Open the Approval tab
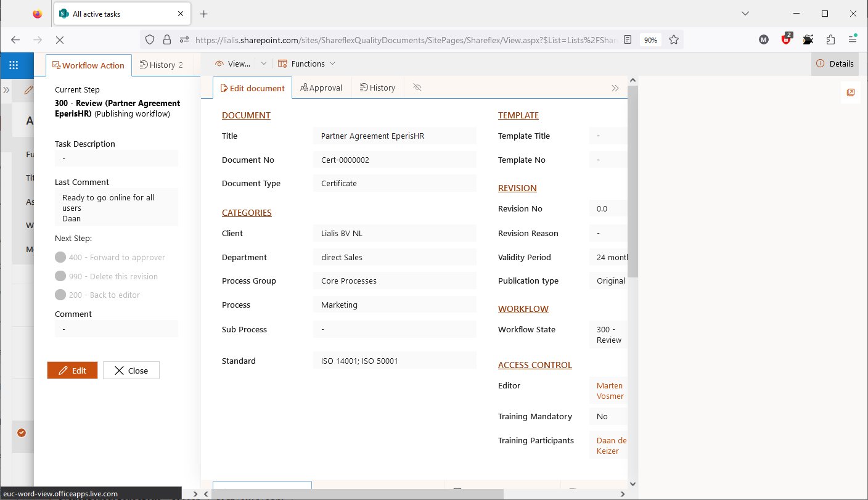The image size is (868, 500). [321, 88]
